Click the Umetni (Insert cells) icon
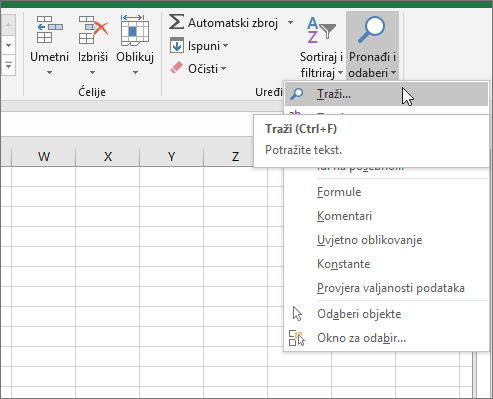 coord(49,30)
